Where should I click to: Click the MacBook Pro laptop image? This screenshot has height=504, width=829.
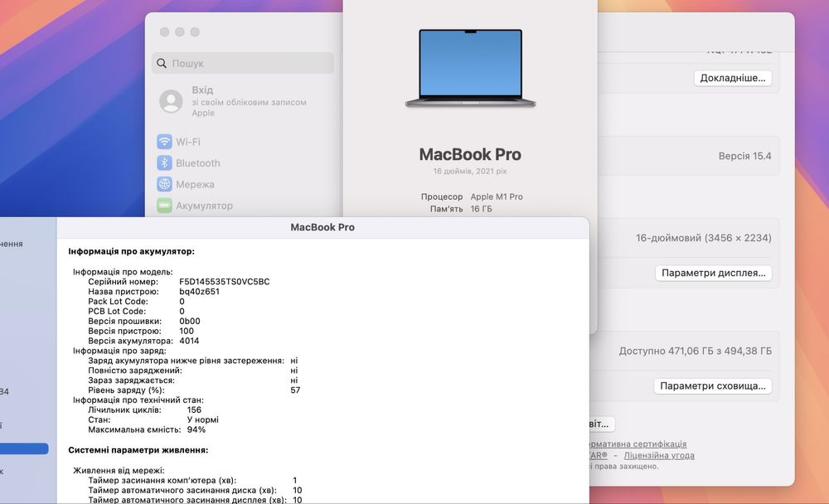pyautogui.click(x=471, y=68)
